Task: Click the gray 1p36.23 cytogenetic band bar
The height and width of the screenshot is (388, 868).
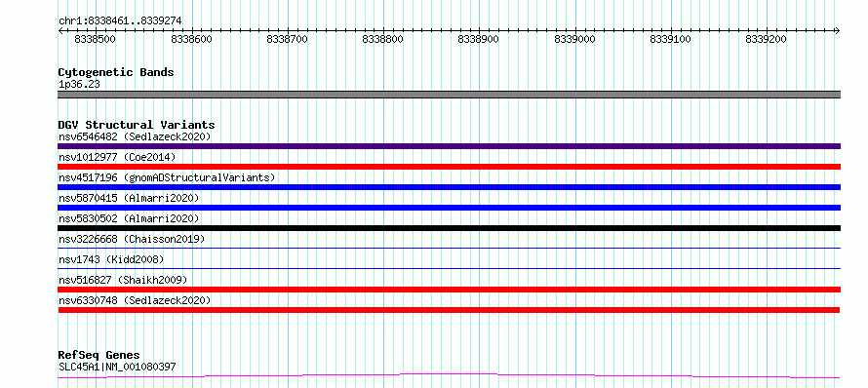Action: 449,95
